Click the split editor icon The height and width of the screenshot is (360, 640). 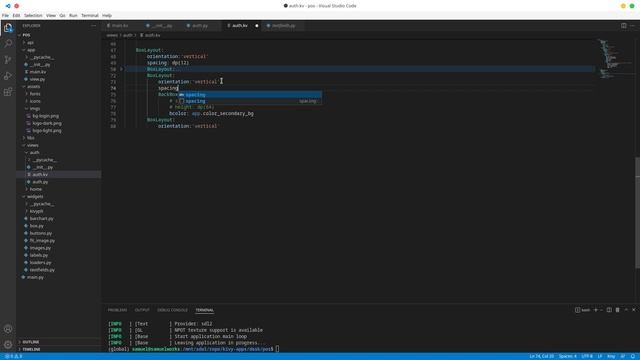(x=624, y=25)
